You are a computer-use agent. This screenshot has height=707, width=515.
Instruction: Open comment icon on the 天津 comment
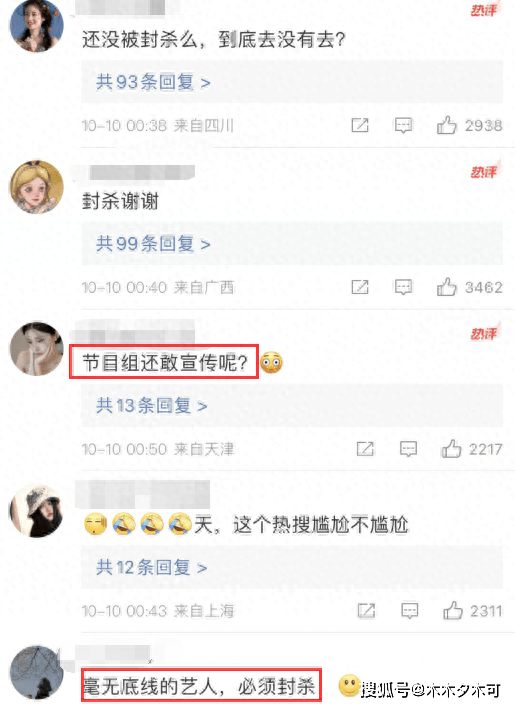(x=408, y=449)
